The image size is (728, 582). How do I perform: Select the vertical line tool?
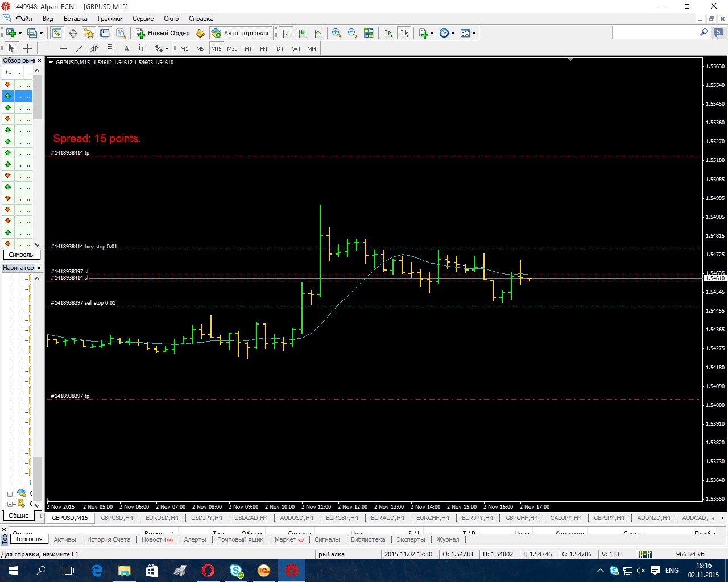[47, 48]
